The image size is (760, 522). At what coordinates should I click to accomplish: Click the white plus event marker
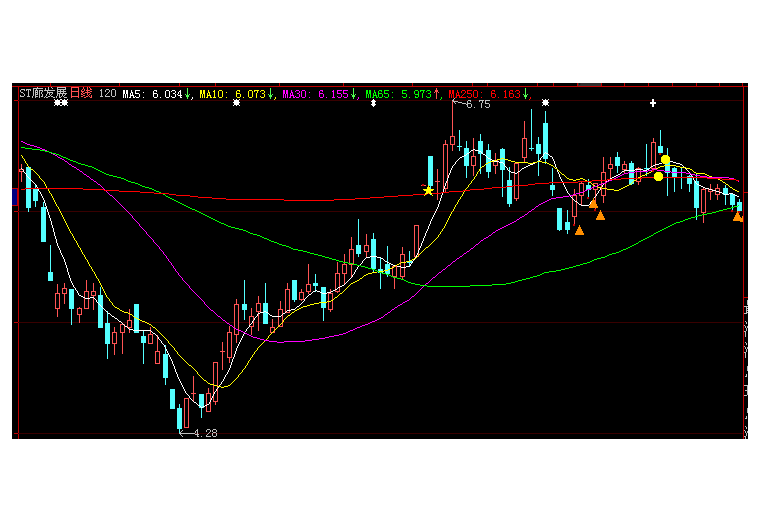[653, 103]
